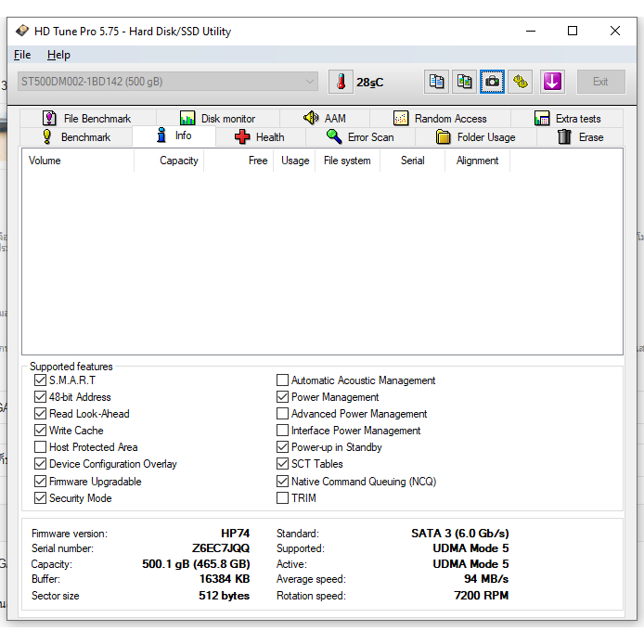Enable the TRIM checkbox
This screenshot has height=644, width=644.
282,498
